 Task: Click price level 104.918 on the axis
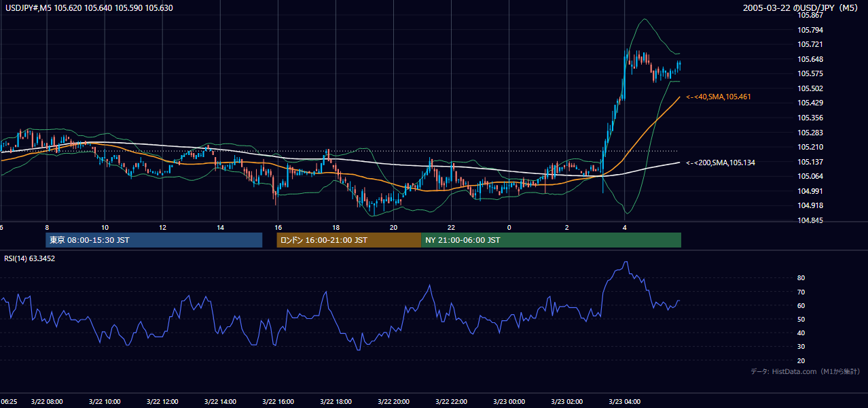[x=809, y=205]
